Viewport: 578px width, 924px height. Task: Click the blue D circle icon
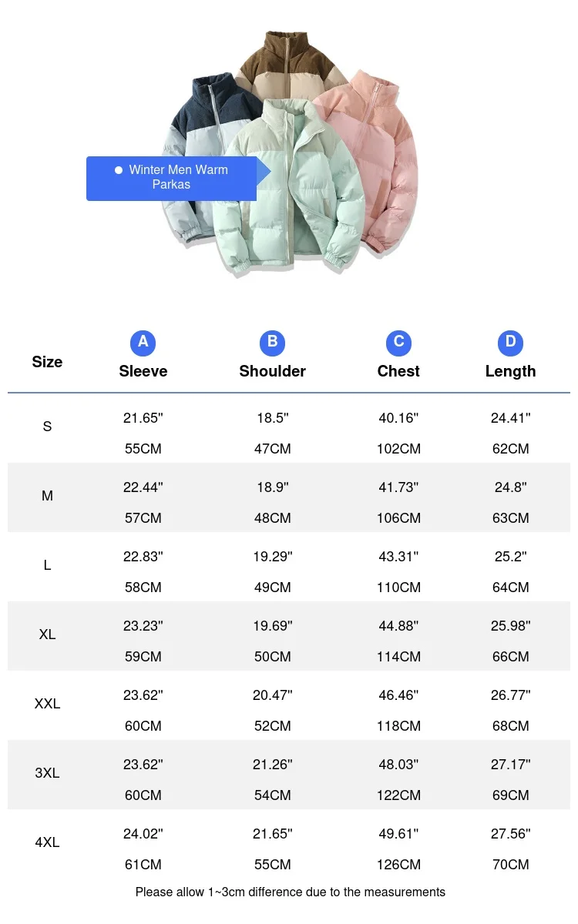click(510, 342)
